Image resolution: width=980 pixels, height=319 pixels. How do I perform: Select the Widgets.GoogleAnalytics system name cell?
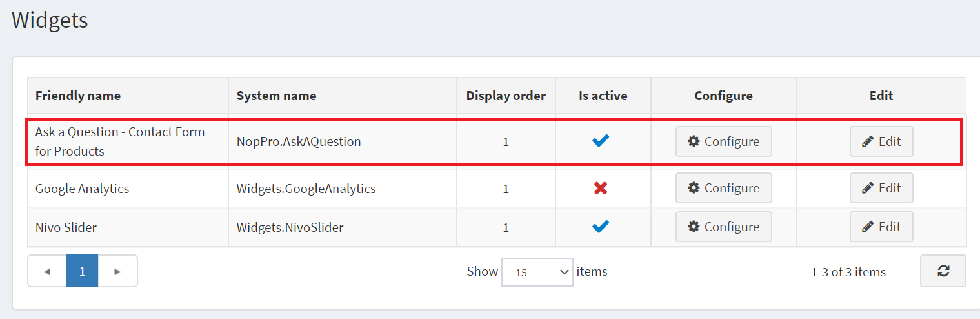point(343,189)
